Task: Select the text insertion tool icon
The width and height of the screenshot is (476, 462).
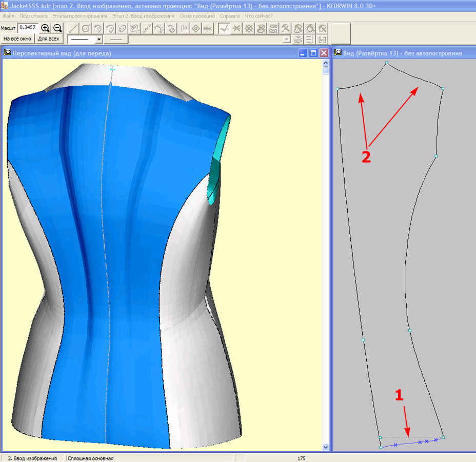Action: click(x=184, y=28)
